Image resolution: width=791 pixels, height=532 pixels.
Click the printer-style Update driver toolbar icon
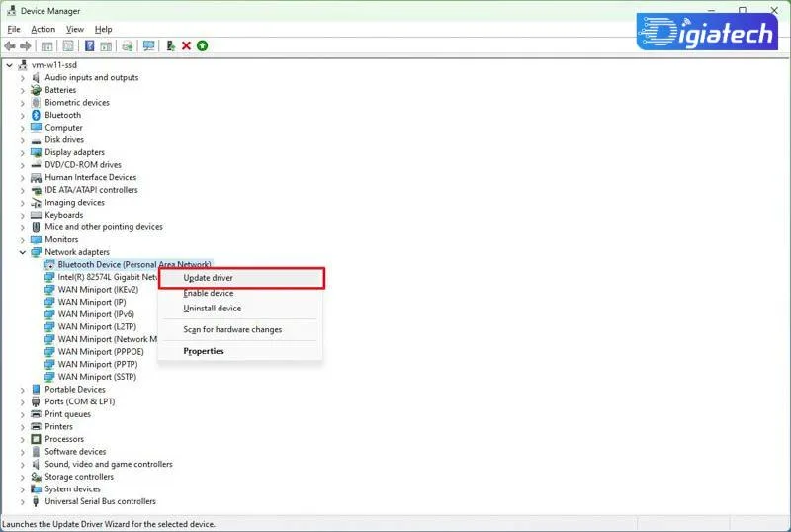128,45
